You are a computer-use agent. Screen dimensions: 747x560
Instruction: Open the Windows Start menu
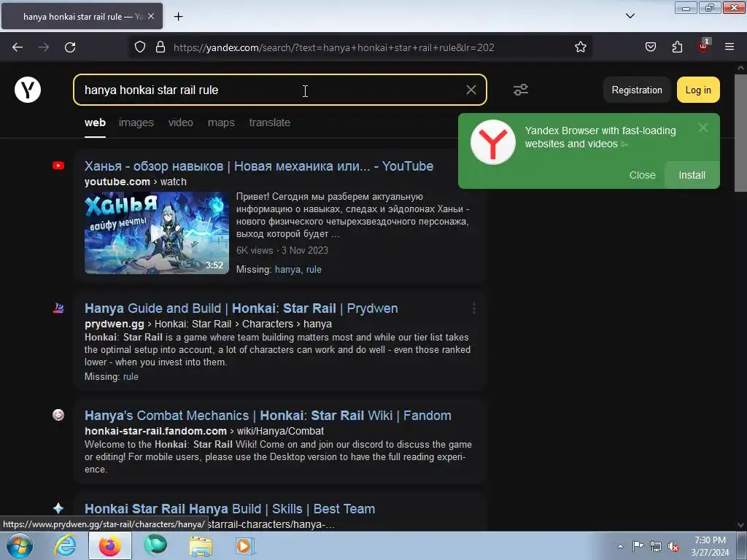[20, 545]
